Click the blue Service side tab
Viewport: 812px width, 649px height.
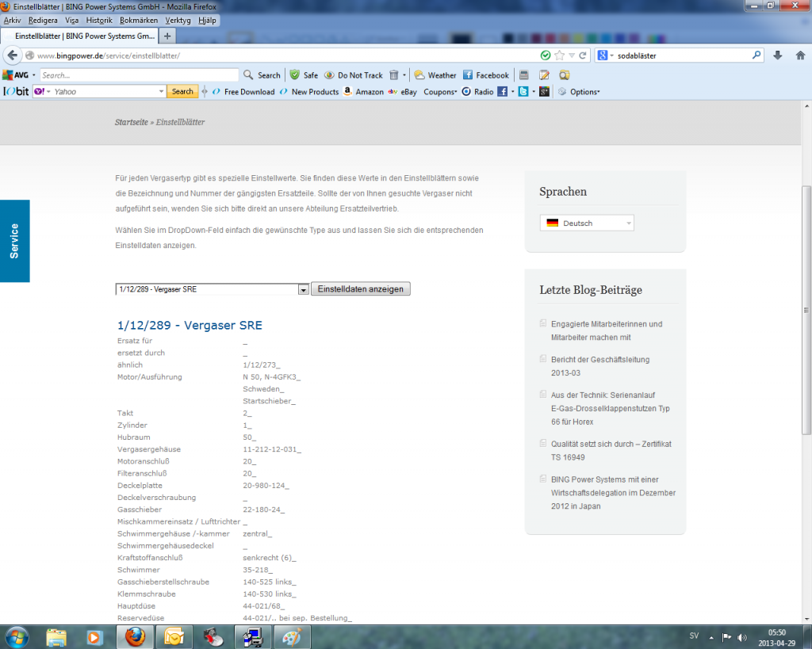click(14, 241)
